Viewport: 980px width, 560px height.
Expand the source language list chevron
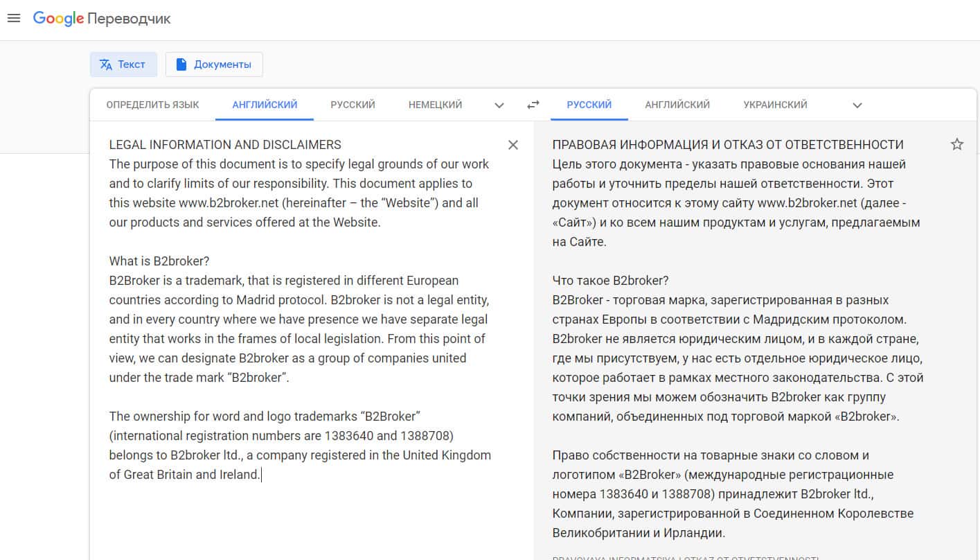[499, 105]
